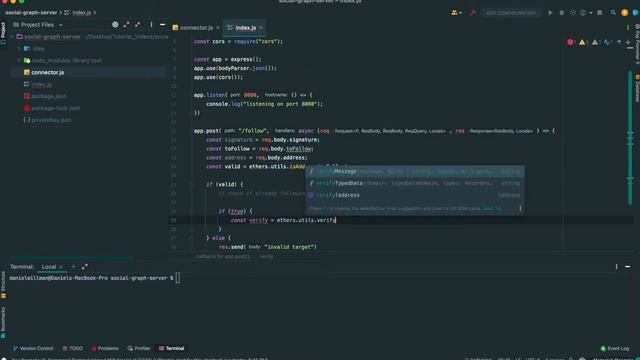This screenshot has height=360, width=640.
Task: Choose verifyTypedData autocomplete suggestion
Action: click(x=415, y=183)
